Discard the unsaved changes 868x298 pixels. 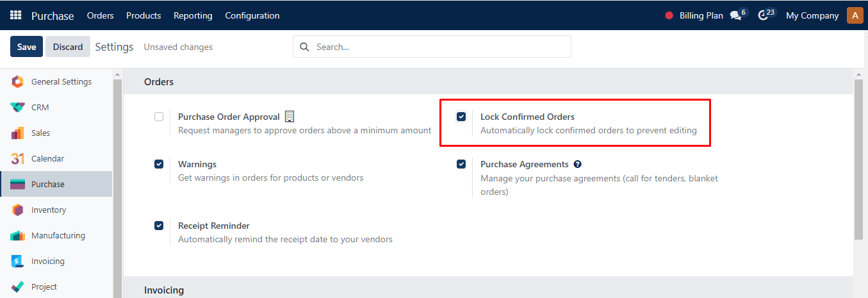(x=68, y=47)
